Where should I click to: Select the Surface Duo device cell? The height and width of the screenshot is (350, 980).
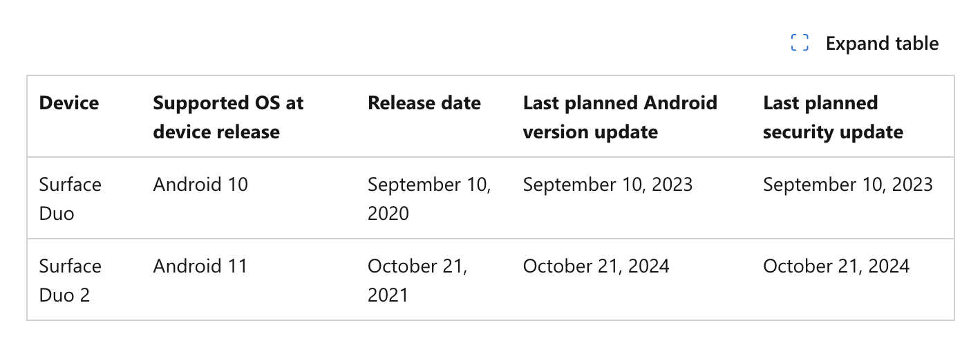point(70,199)
